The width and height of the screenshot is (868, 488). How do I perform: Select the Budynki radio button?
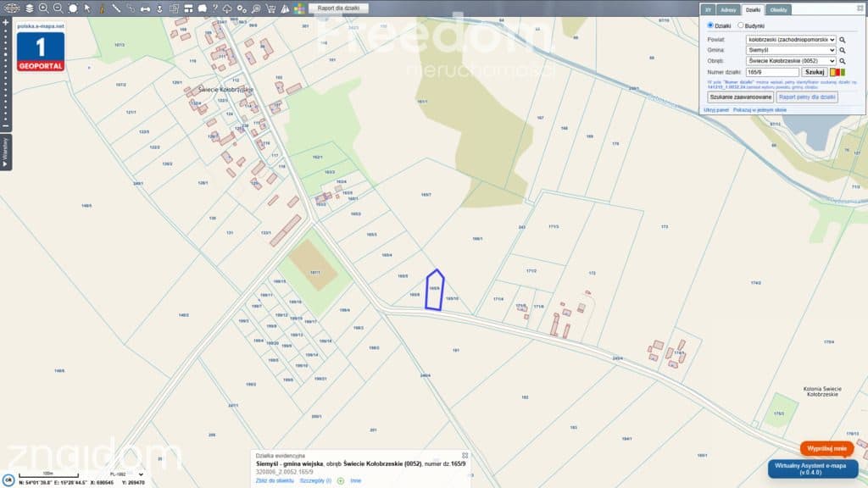click(x=740, y=25)
